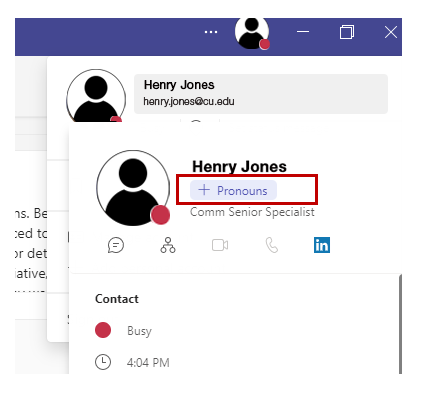This screenshot has height=396, width=429.
Task: Minimize the Teams window
Action: tap(303, 32)
